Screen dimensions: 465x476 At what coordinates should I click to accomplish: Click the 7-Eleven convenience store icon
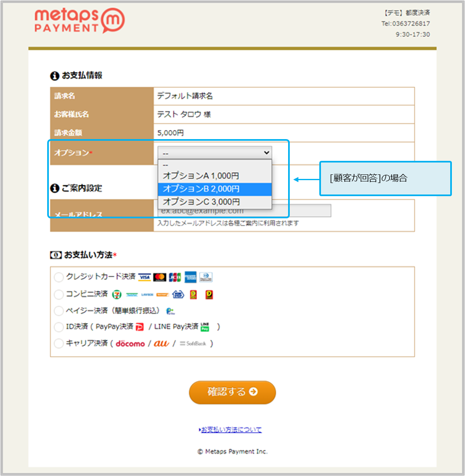tap(117, 295)
